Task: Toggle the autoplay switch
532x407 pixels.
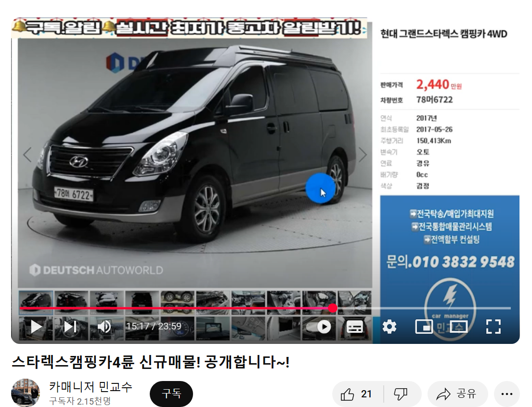Action: coord(319,327)
